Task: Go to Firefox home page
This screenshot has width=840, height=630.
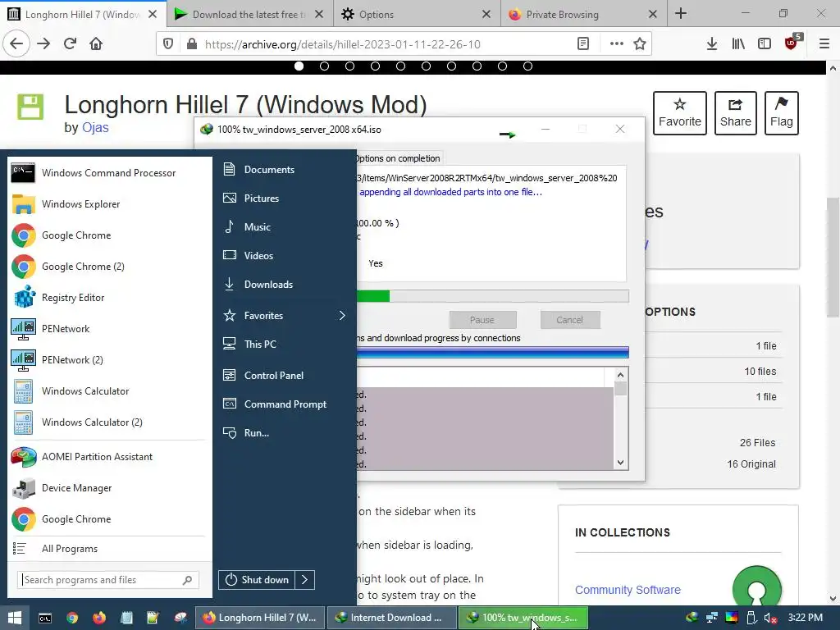Action: pos(96,44)
